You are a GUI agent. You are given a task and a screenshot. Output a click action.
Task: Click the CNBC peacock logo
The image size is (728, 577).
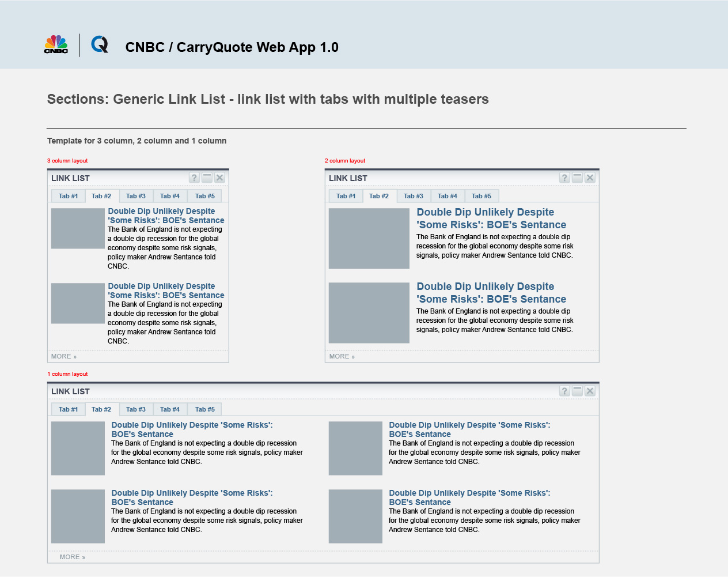56,44
